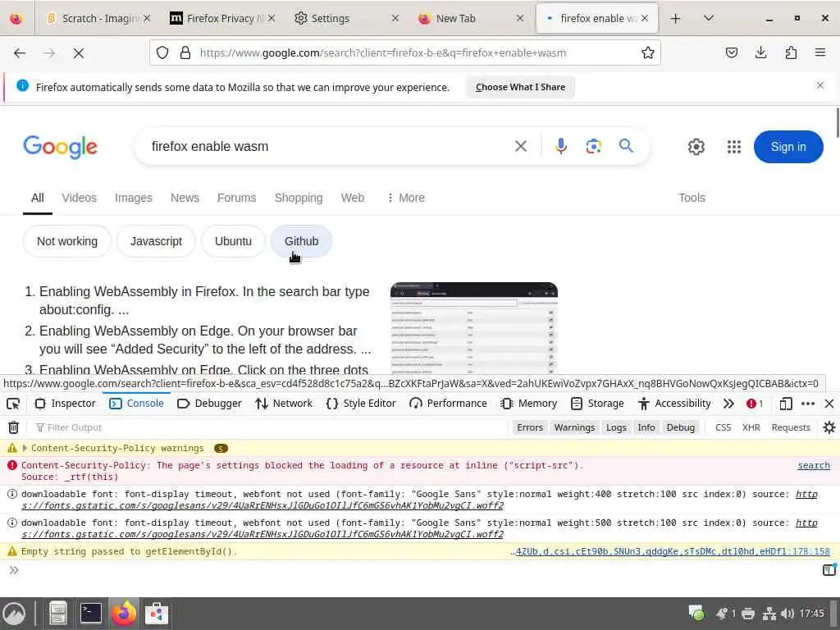List all tabs dropdown arrow
Screen dimensions: 840x630
pos(708,18)
